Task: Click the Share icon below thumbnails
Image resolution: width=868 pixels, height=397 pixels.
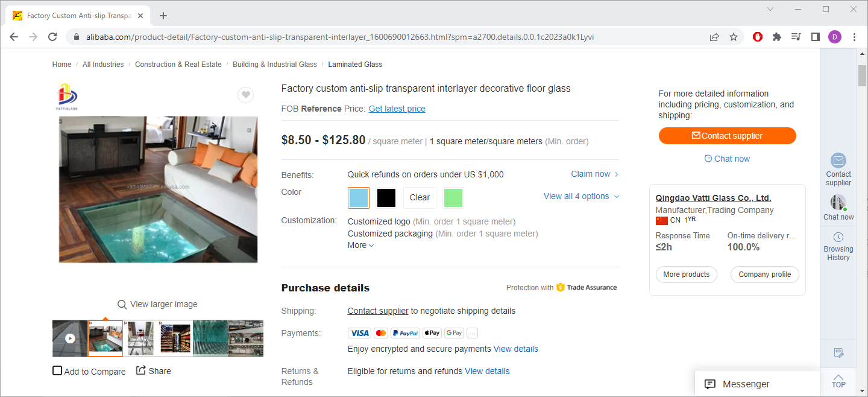Action: (141, 370)
